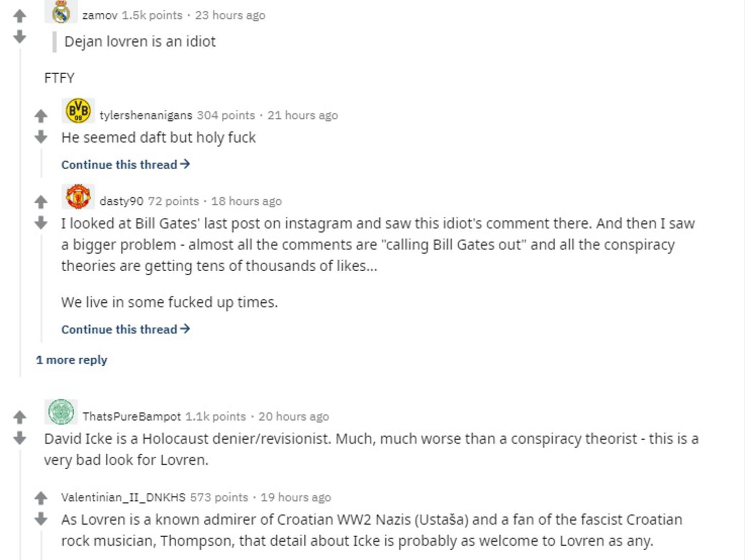Upvote zamov's comment
745x560 pixels.
coord(20,16)
